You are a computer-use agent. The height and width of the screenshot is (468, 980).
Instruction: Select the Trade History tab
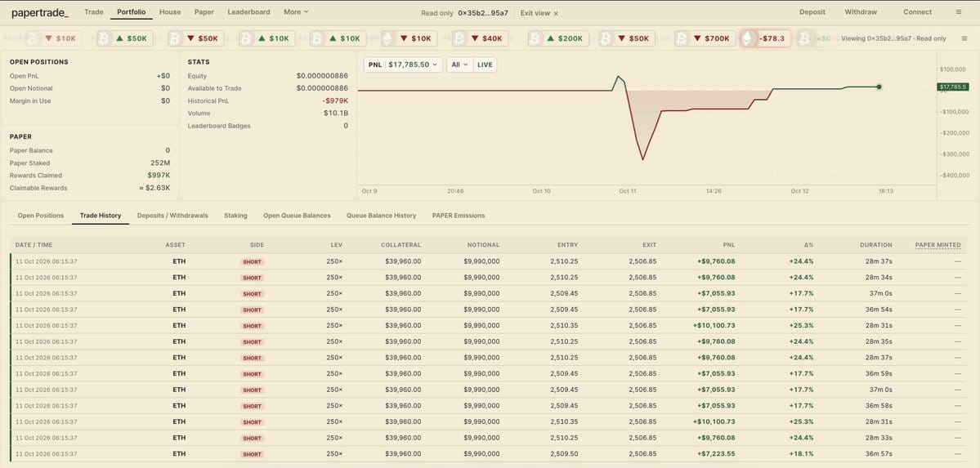pyautogui.click(x=100, y=216)
